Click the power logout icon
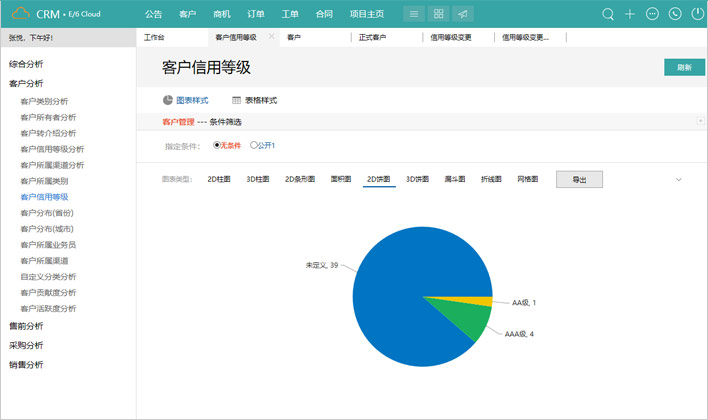The height and width of the screenshot is (420, 708). [x=697, y=14]
